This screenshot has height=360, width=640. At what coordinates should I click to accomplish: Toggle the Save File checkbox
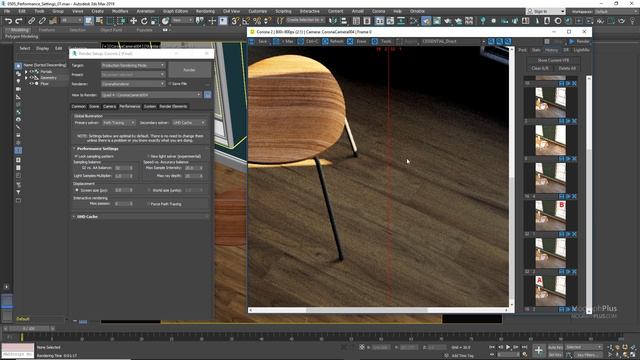(x=170, y=84)
